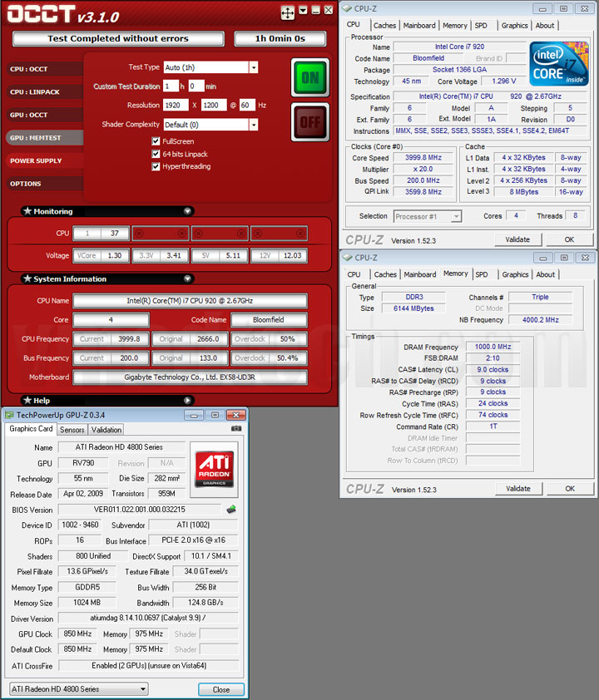Switch to Sensors tab in GPU-Z
Image resolution: width=599 pixels, height=700 pixels.
pyautogui.click(x=72, y=430)
